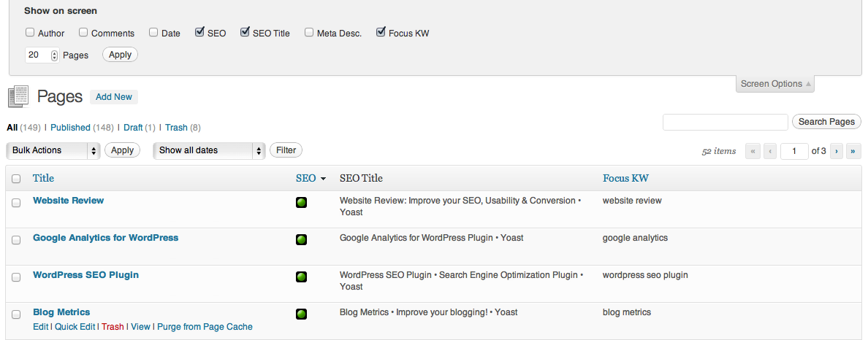Image resolution: width=868 pixels, height=340 pixels.
Task: Expand the Show all dates dropdown
Action: [208, 150]
